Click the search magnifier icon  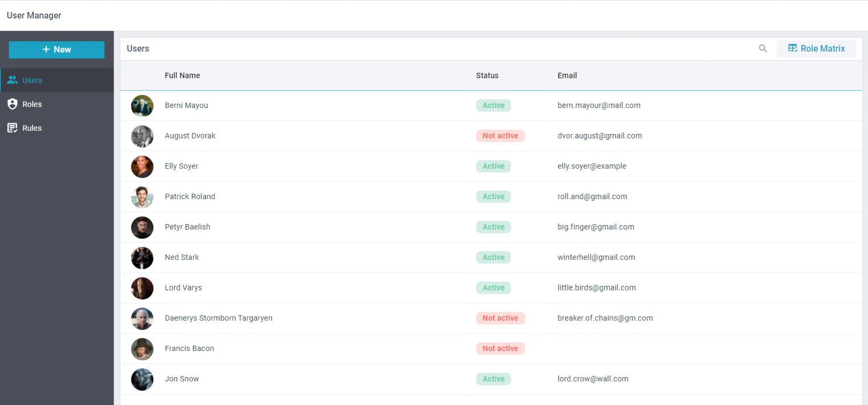763,48
